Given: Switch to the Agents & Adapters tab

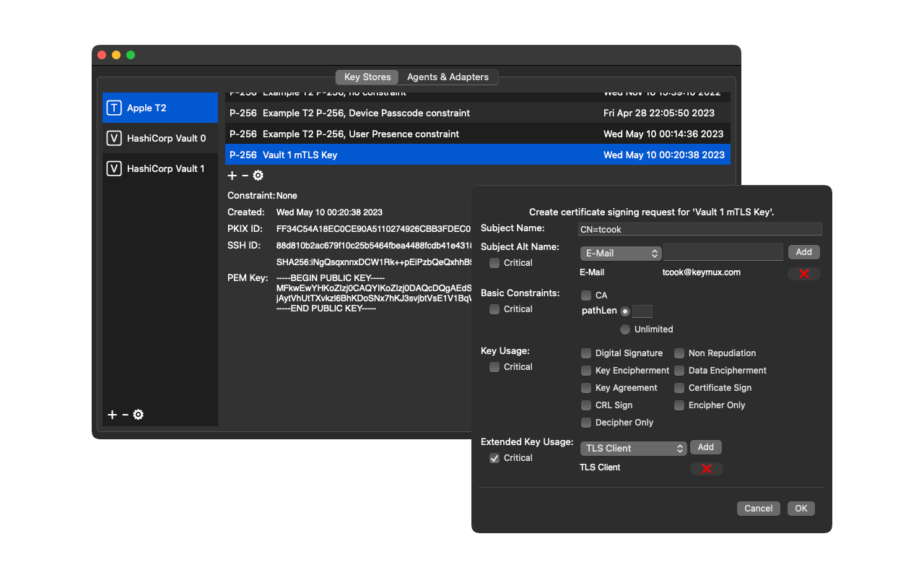Looking at the screenshot, I should coord(447,77).
